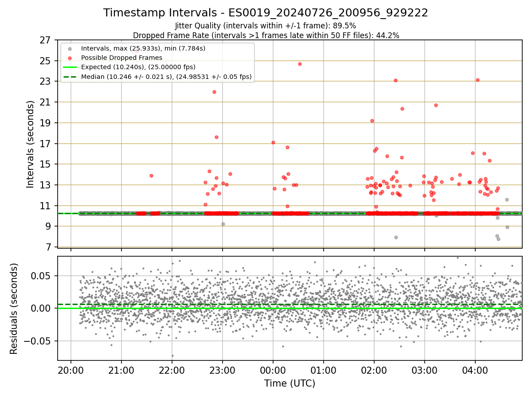The height and width of the screenshot is (399, 532).
Task: Click the gray low point near 02:25 at 8
Action: click(x=396, y=237)
